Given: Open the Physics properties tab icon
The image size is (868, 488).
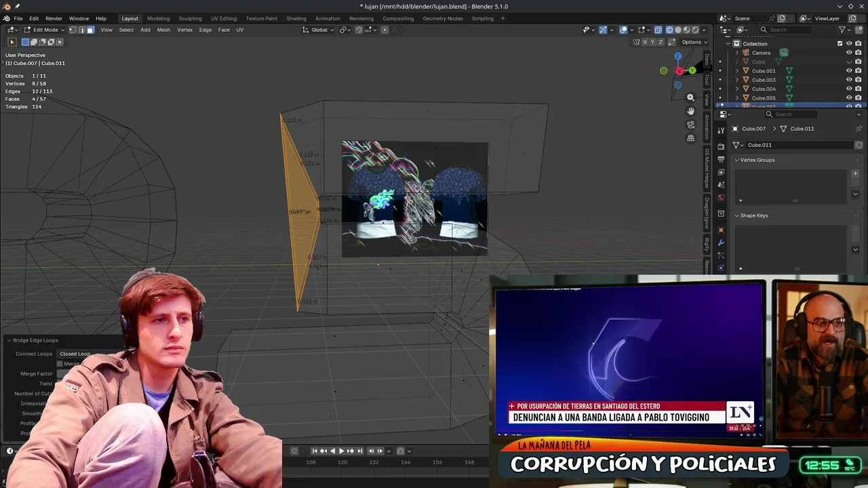Looking at the screenshot, I should point(721,268).
